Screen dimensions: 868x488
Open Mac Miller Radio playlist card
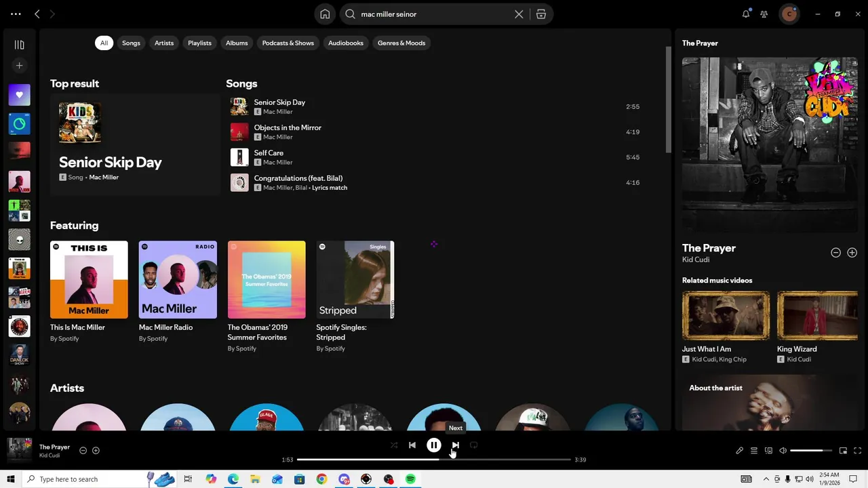coord(178,291)
